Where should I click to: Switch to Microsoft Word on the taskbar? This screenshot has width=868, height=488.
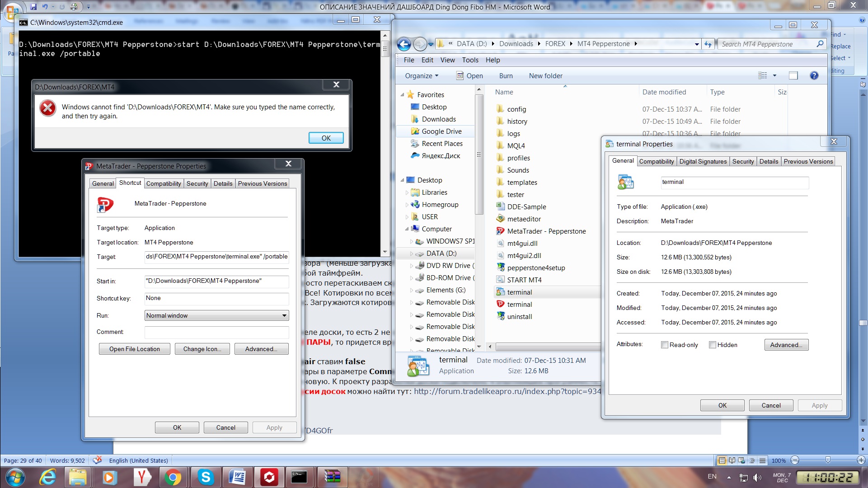pos(237,477)
